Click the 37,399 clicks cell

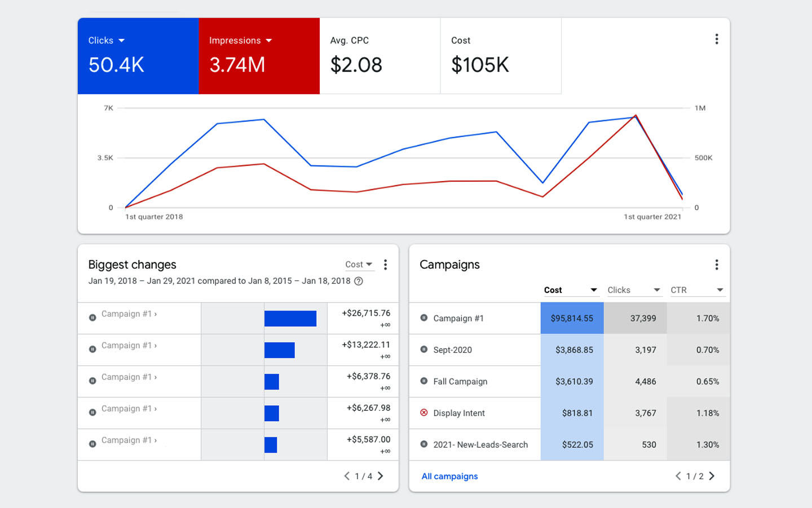pyautogui.click(x=635, y=318)
